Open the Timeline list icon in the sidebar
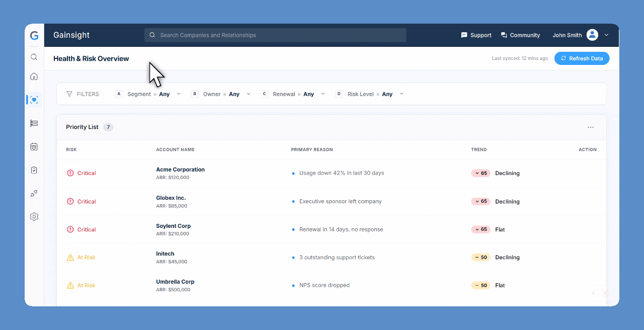The image size is (644, 330). click(34, 123)
